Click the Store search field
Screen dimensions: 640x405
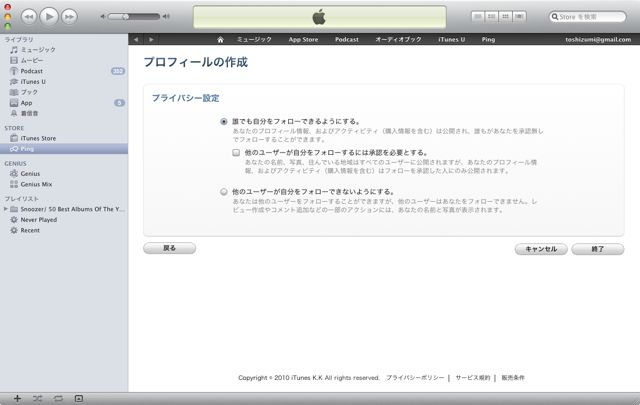coord(587,17)
